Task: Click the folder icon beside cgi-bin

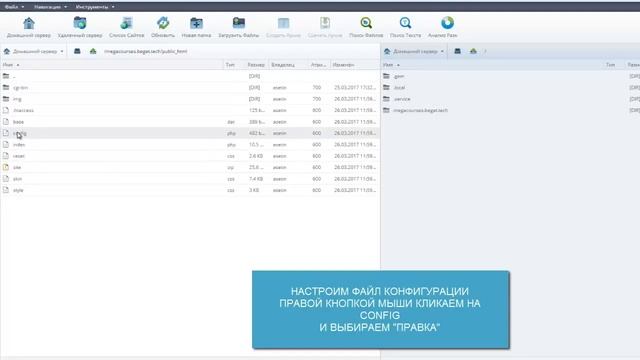Action: click(6, 87)
